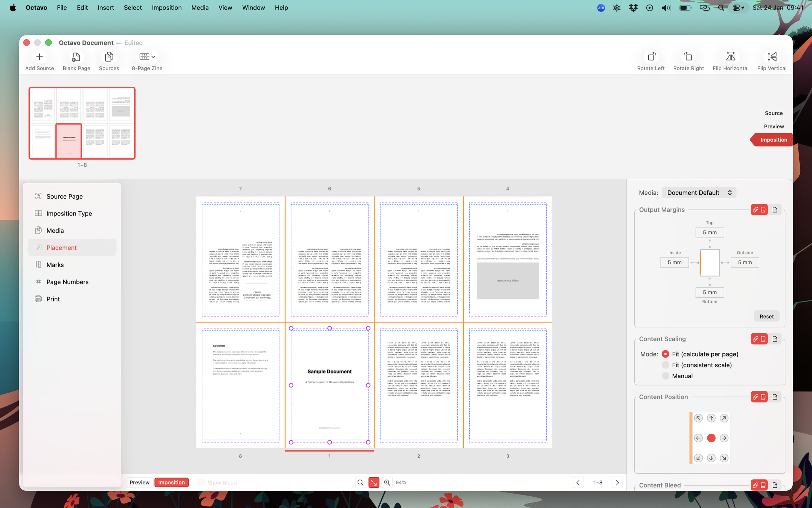The height and width of the screenshot is (508, 812).
Task: Click the Preview button at the bottom
Action: (x=139, y=482)
